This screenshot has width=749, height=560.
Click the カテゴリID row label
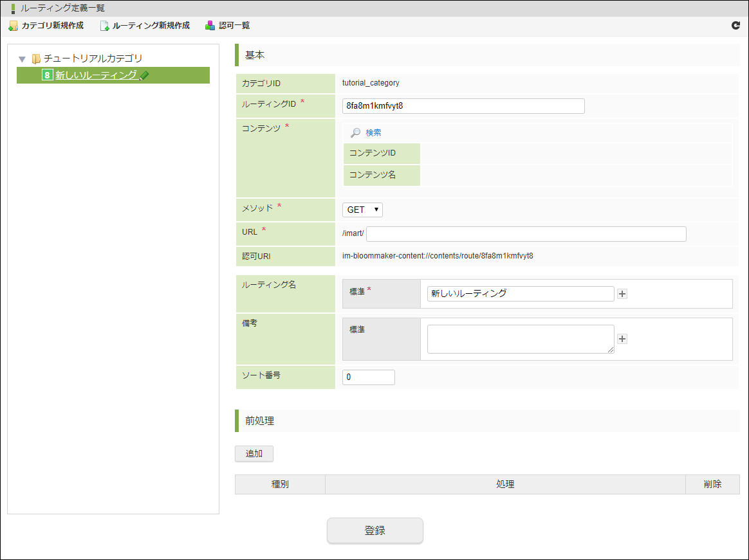pyautogui.click(x=261, y=83)
